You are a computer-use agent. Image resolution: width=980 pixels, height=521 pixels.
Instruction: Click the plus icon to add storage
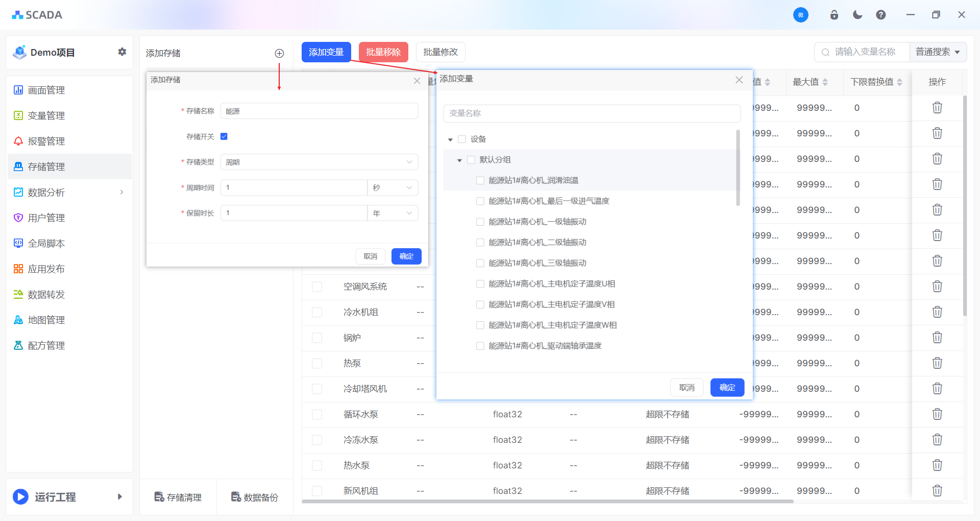(279, 53)
